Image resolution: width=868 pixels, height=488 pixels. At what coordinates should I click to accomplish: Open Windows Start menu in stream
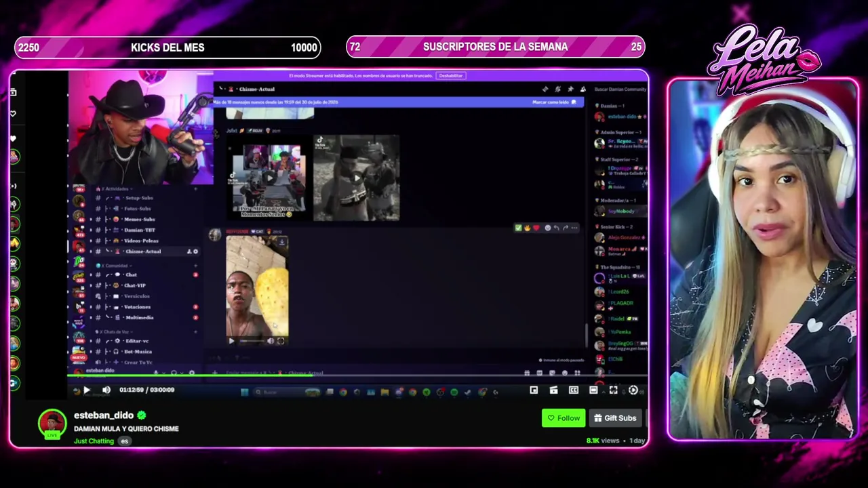244,392
